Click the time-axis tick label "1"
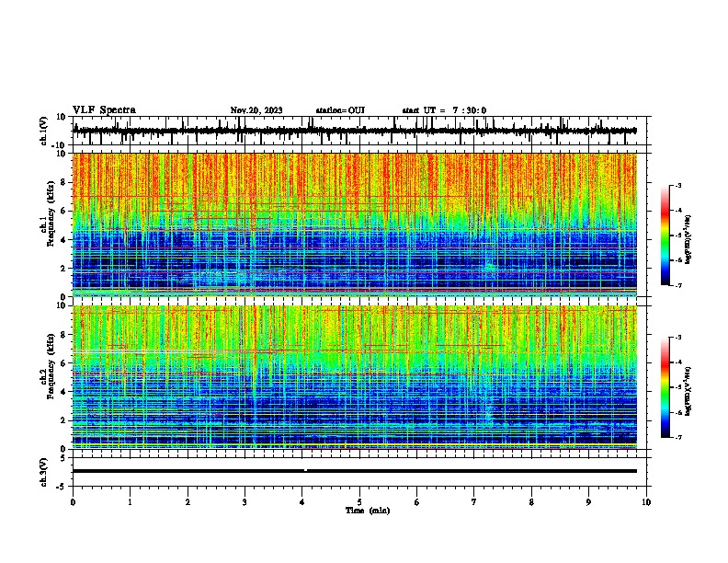The image size is (728, 563). [x=130, y=502]
